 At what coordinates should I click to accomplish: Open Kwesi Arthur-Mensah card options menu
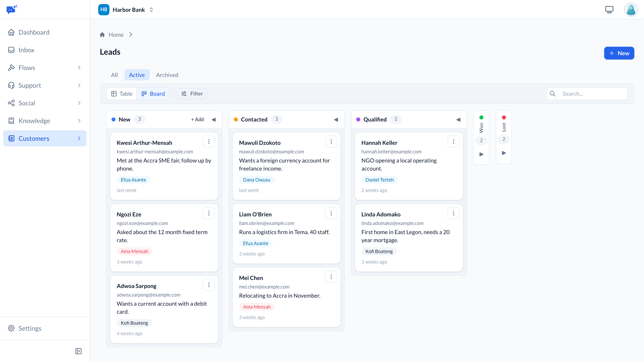coord(209,142)
